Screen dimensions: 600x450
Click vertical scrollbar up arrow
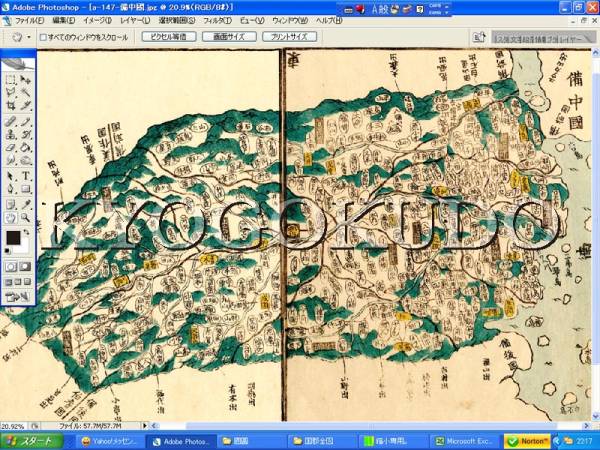click(x=596, y=53)
